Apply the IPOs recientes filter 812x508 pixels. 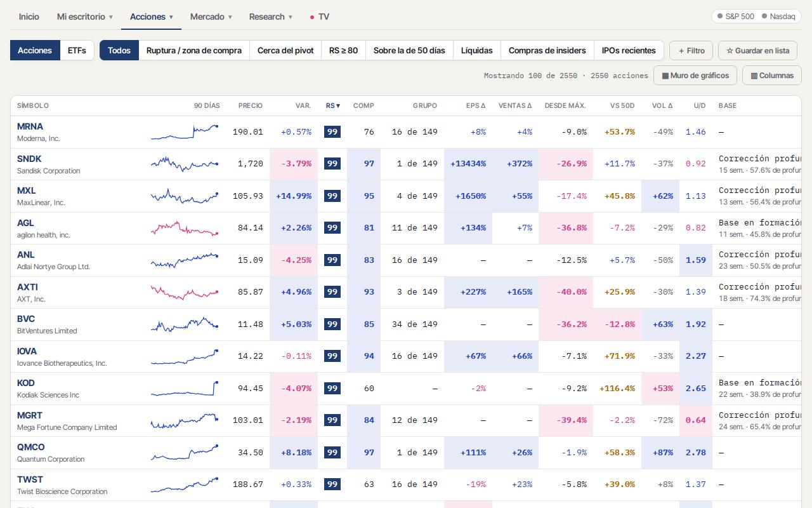pyautogui.click(x=629, y=50)
